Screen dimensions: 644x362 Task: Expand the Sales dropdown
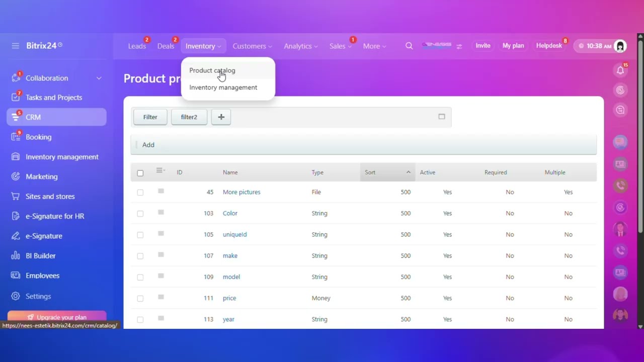341,46
